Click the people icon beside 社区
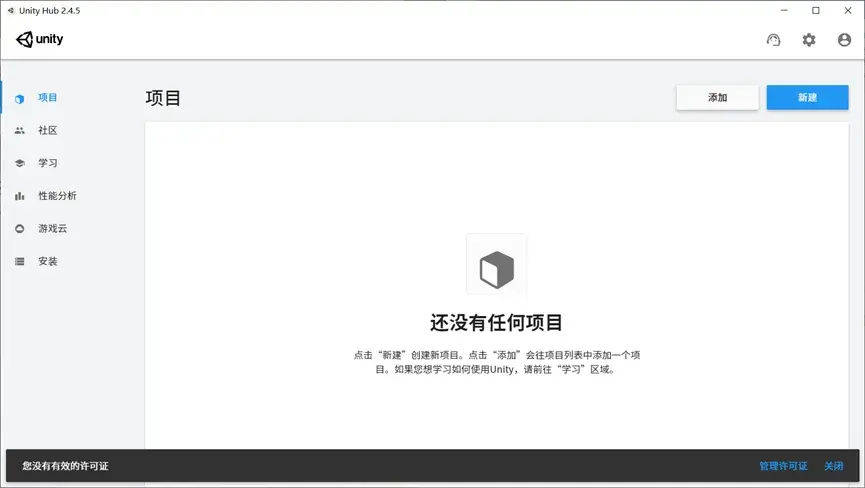The width and height of the screenshot is (865, 488). 20,131
